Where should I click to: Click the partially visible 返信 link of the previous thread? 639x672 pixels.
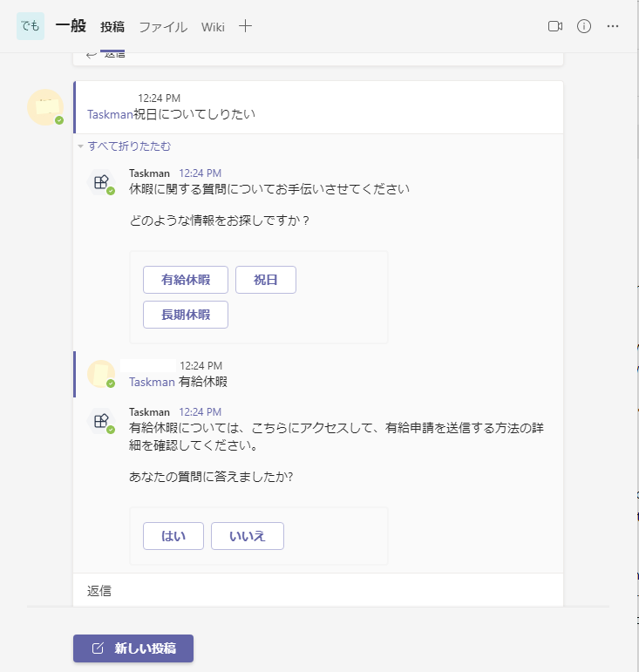click(x=105, y=55)
